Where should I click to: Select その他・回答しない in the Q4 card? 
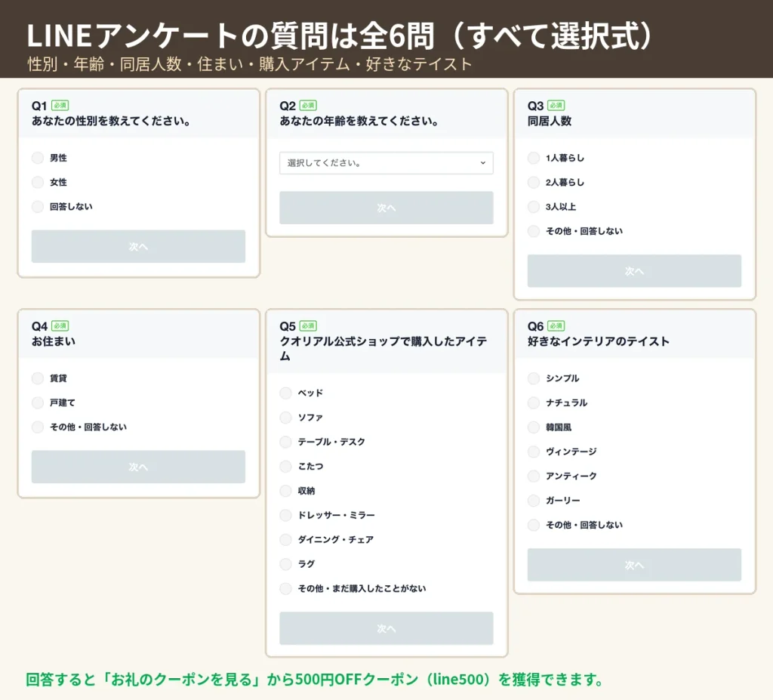pos(38,427)
